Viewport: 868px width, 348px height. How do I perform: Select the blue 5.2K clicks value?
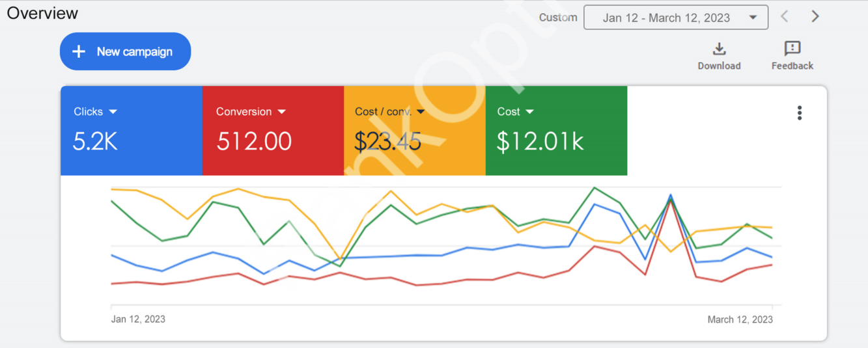tap(95, 141)
